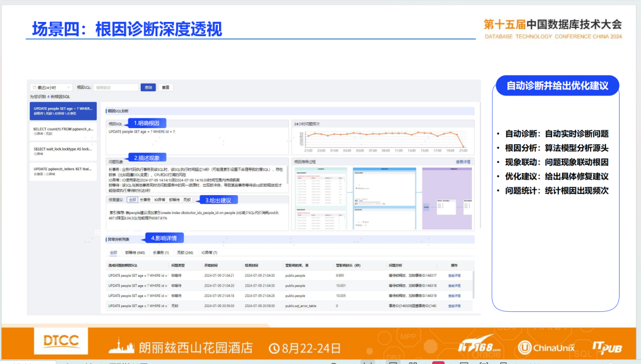
Task: Select IO异常 filter in 修复建议 section
Action: (160, 200)
